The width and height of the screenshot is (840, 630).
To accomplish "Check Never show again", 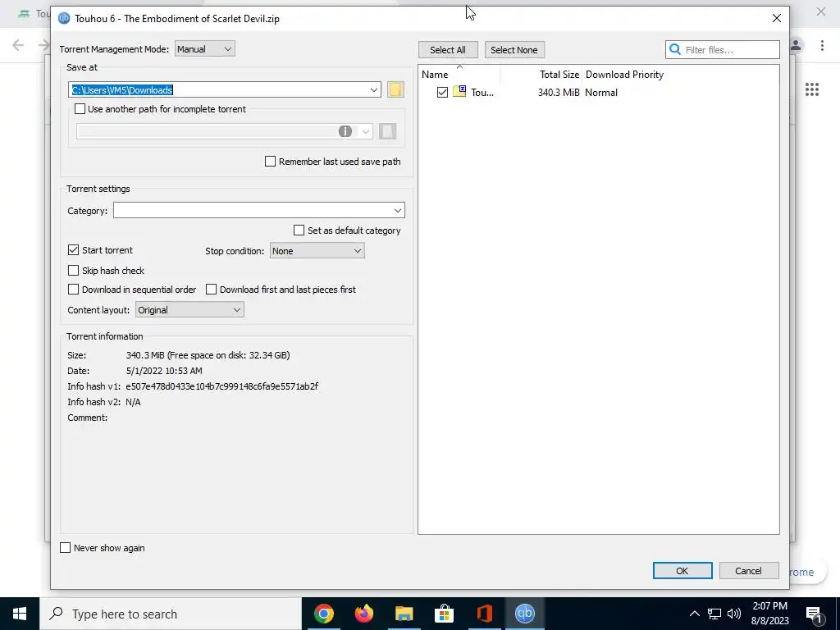I will tap(66, 547).
